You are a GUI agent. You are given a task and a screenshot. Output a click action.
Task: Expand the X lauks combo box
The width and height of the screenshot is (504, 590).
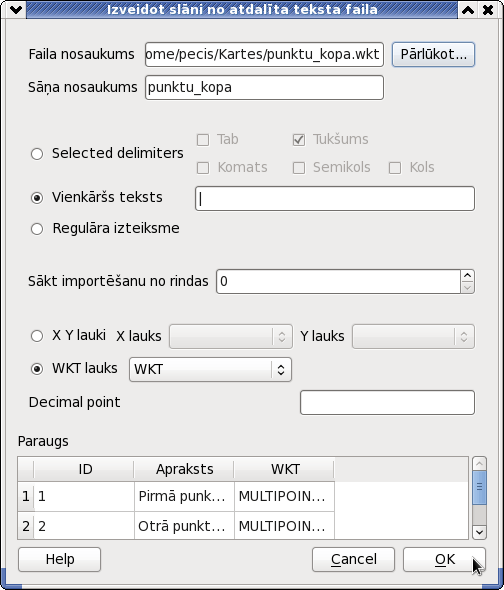pos(231,336)
